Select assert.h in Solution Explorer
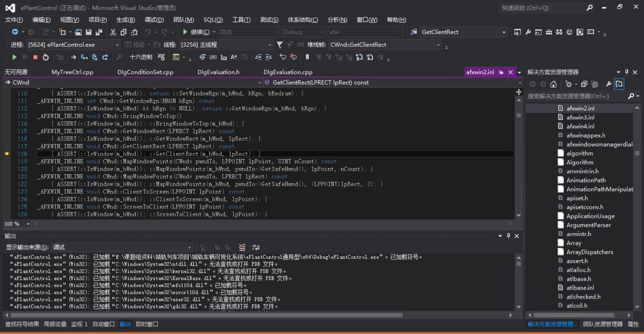Viewport: 644px width, 334px height. coord(577,261)
